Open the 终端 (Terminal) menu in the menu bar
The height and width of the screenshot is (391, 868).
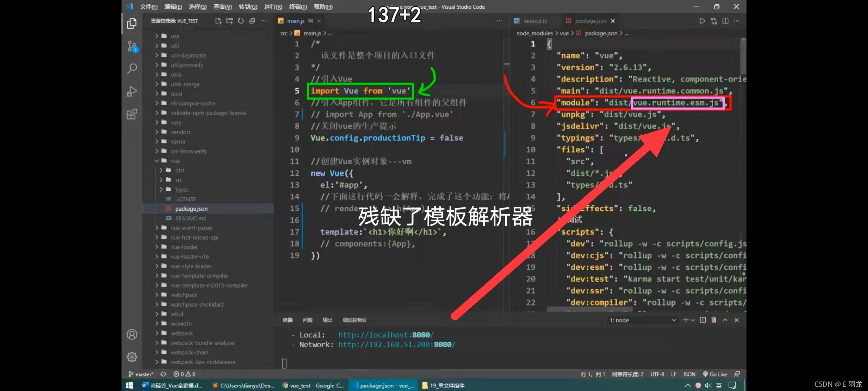pos(298,7)
